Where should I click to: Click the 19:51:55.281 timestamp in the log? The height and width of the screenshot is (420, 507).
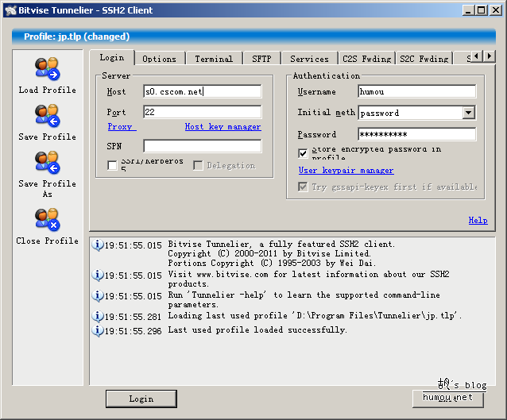(x=133, y=317)
